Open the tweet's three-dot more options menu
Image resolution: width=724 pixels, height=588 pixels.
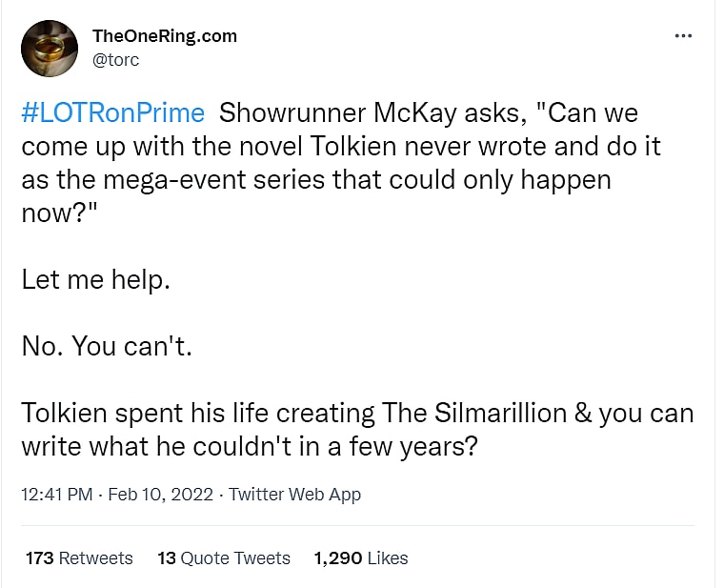point(682,35)
